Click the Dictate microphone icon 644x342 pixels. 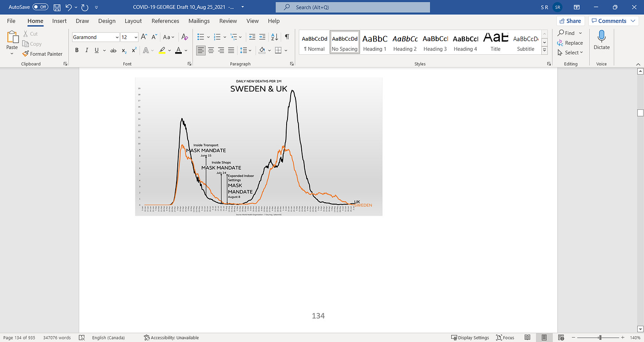(602, 40)
